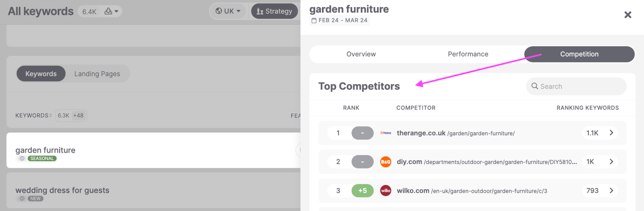
Task: Expand the diy.com competitor row chevron
Action: pos(611,161)
